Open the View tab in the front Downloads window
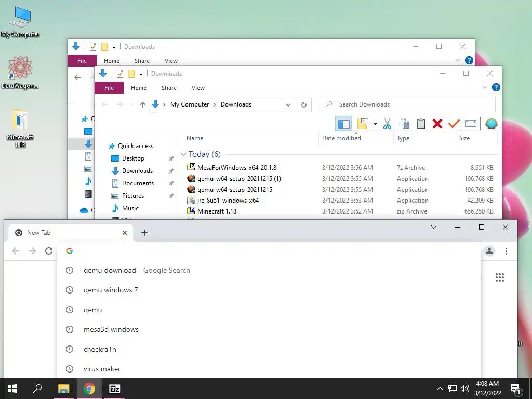This screenshot has width=532, height=399. click(198, 87)
